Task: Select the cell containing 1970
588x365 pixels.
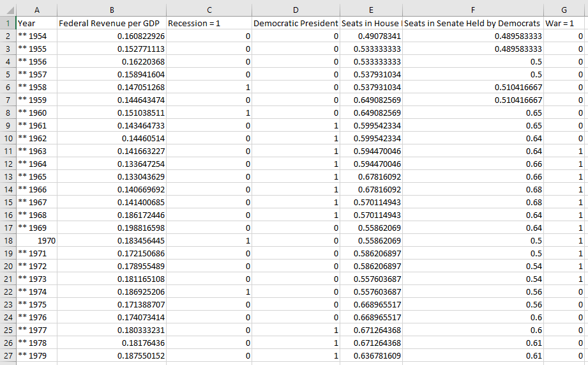Action: [x=37, y=240]
